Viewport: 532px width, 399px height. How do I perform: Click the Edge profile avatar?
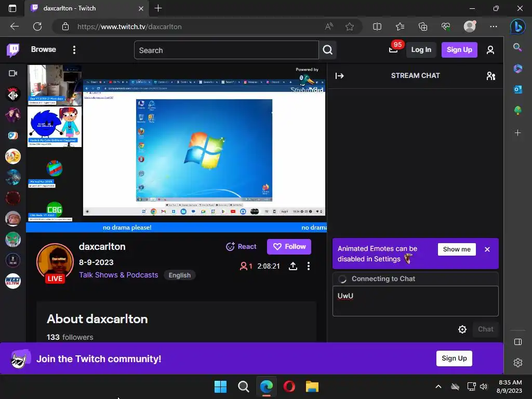click(x=470, y=26)
